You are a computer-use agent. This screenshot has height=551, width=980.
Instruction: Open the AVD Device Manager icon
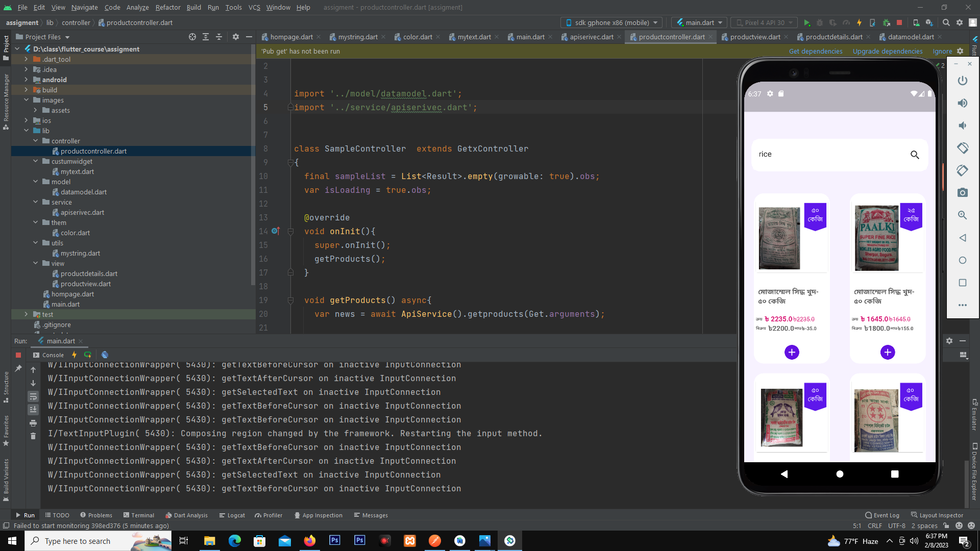(x=916, y=23)
